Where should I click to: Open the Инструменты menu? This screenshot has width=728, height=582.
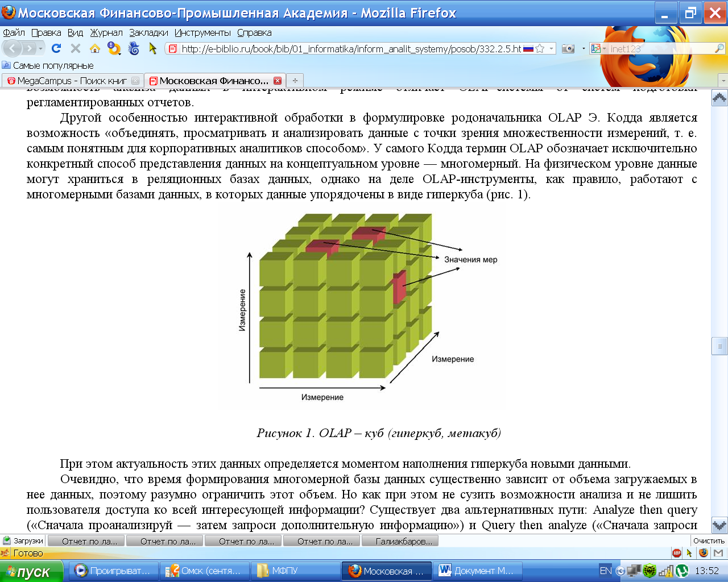point(202,32)
